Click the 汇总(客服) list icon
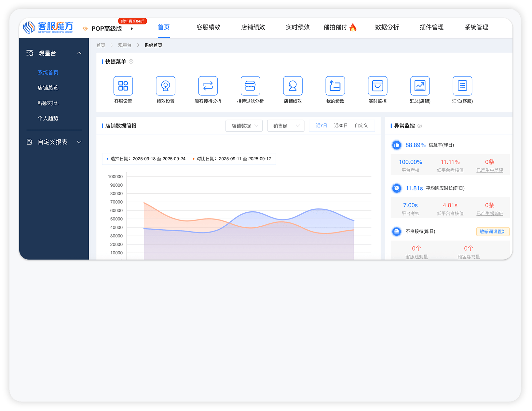Image resolution: width=532 pixels, height=411 pixels. click(462, 86)
